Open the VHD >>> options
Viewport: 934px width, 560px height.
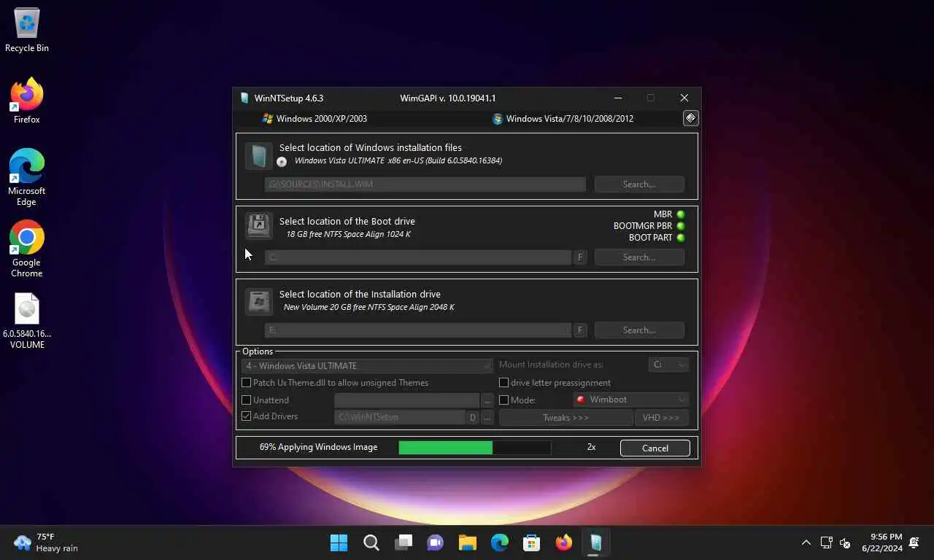coord(661,418)
